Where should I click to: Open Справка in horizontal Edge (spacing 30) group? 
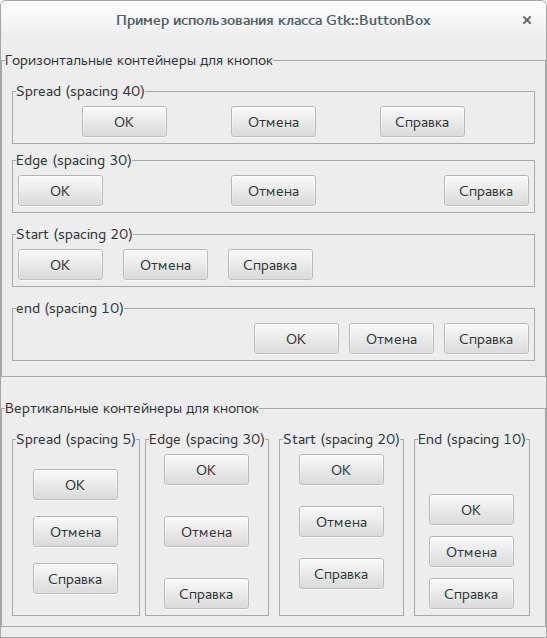pyautogui.click(x=486, y=190)
